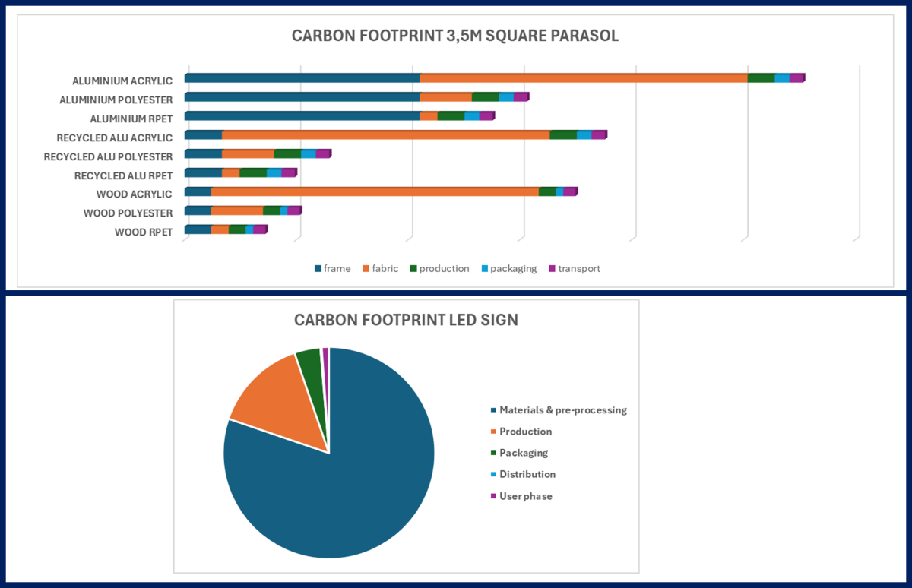The image size is (912, 588).
Task: Select the 'Production' legend entry of the LED chart
Action: [x=525, y=432]
